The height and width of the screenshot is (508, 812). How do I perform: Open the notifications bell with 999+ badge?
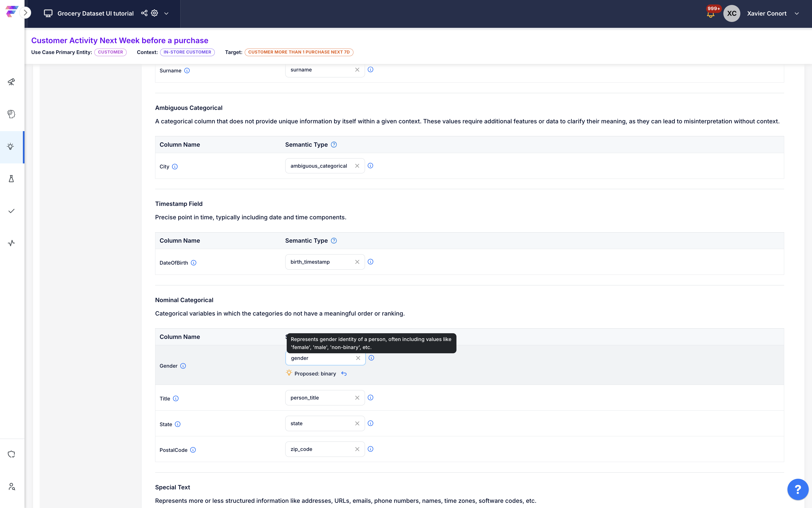tap(711, 14)
